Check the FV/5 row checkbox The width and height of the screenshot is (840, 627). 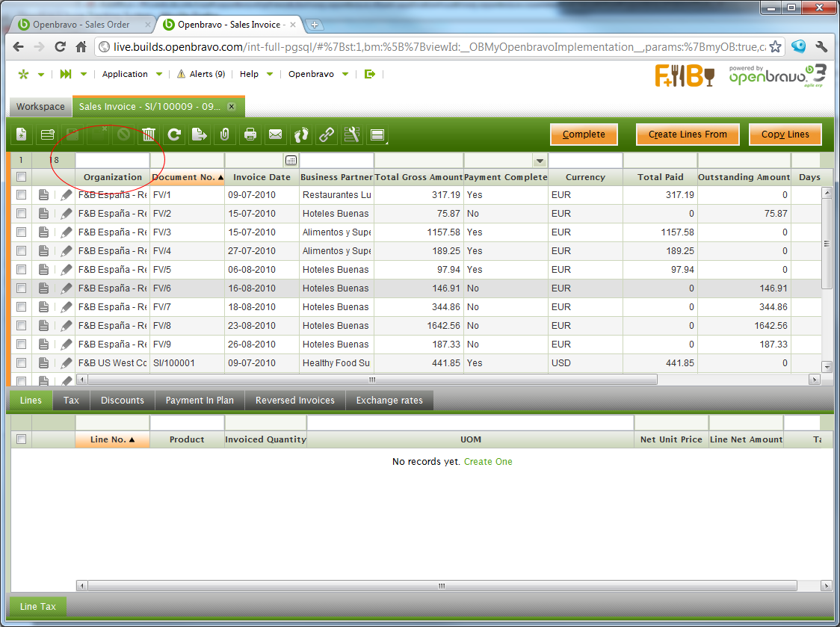[22, 270]
